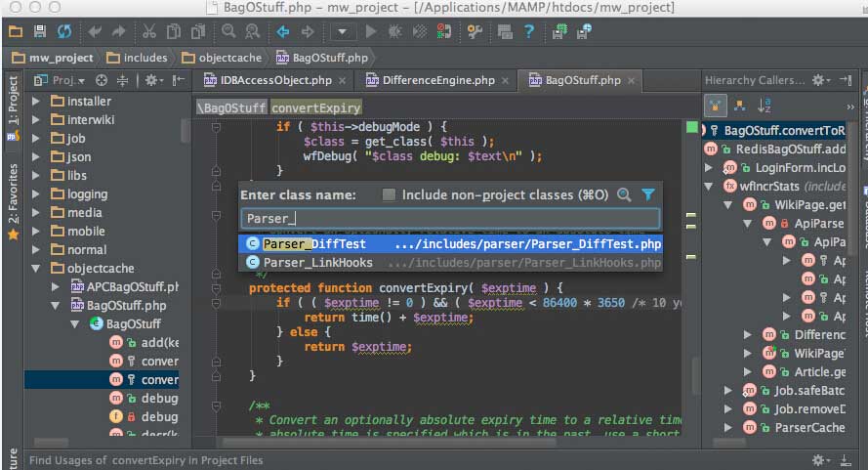Click objectcache breadcrumb

point(222,58)
